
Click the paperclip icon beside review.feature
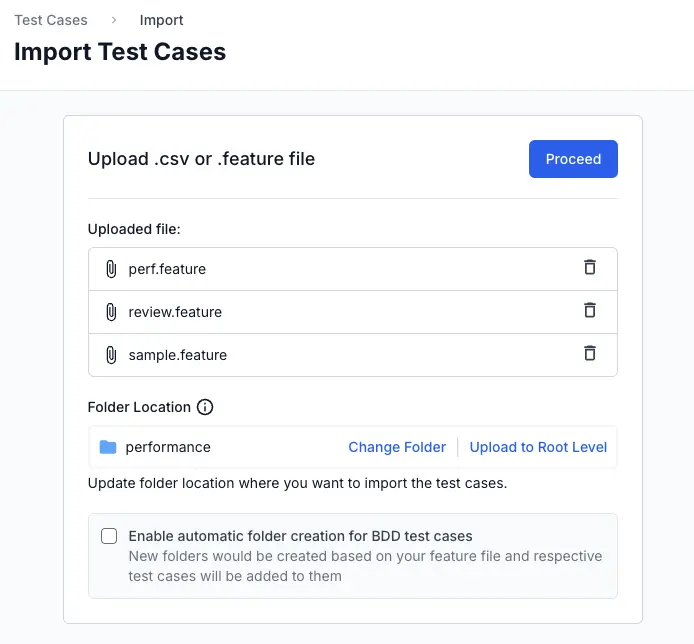(111, 312)
